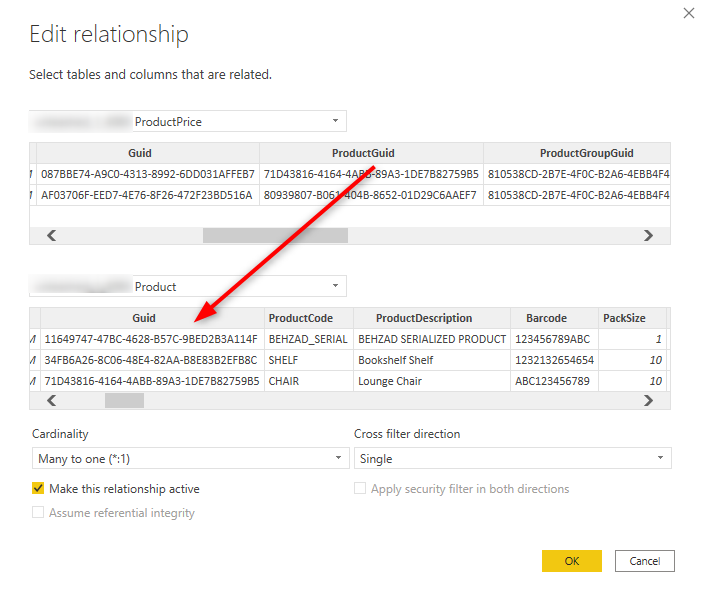Select the ProductGuid column header
Viewport: 705px width, 601px height.
coord(371,153)
